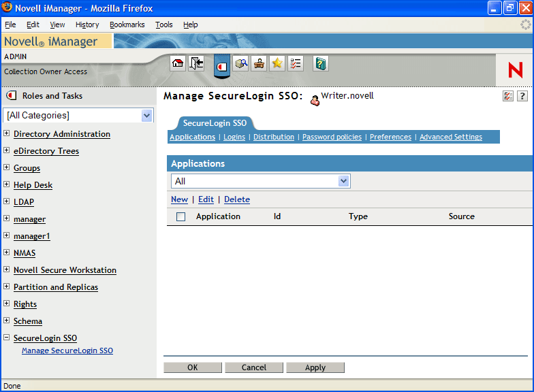Click the Firefox throbber activity icon
534x392 pixels.
coord(526,24)
